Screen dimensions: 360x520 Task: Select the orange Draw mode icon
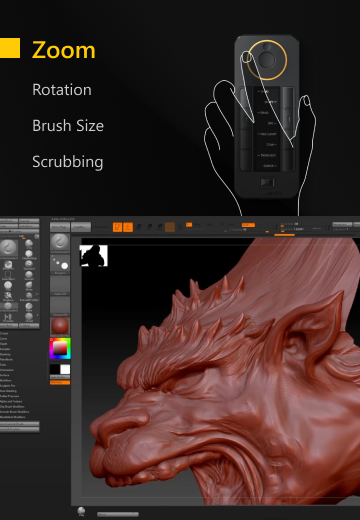click(128, 227)
